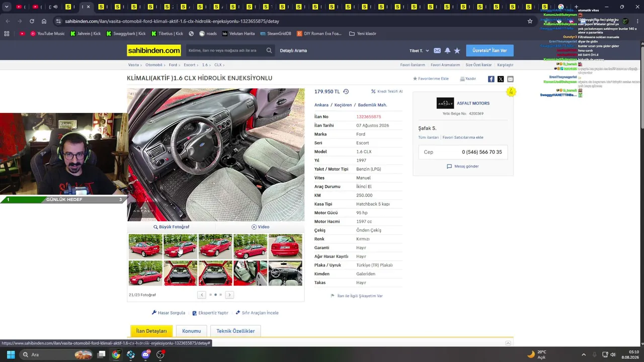This screenshot has height=362, width=644.
Task: Click İlan ile İlgili Şikayetim Var
Action: coord(357,296)
